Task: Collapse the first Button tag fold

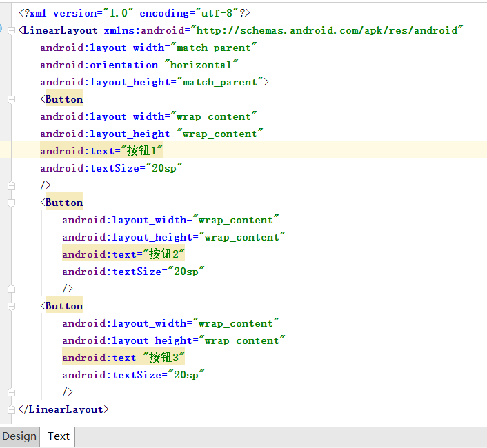Action: 11,99
